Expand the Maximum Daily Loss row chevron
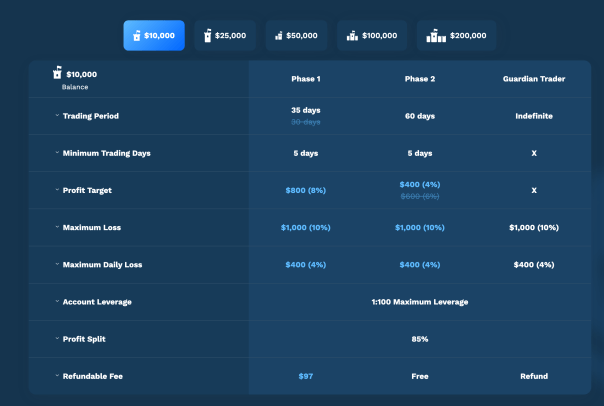 point(57,264)
